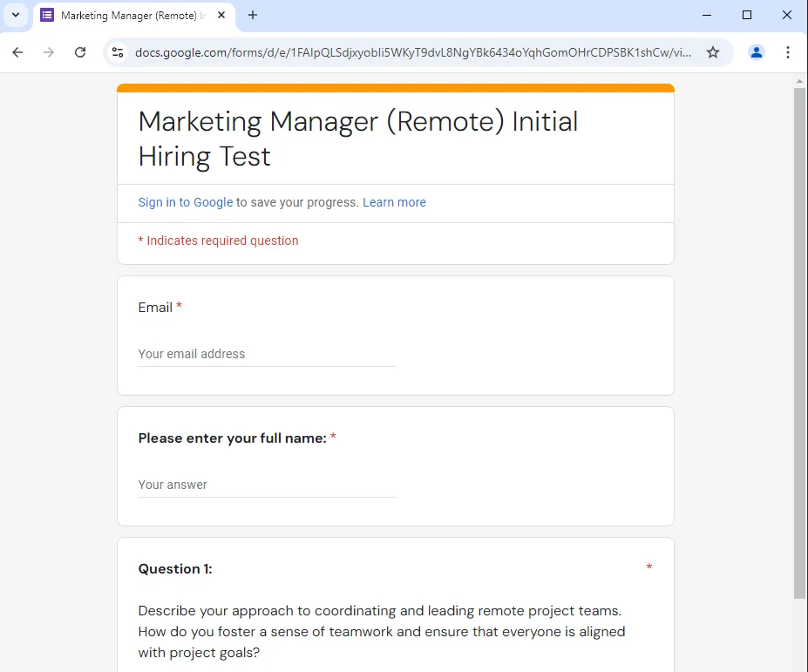Reload the hiring test form page
Viewport: 808px width, 672px height.
80,52
